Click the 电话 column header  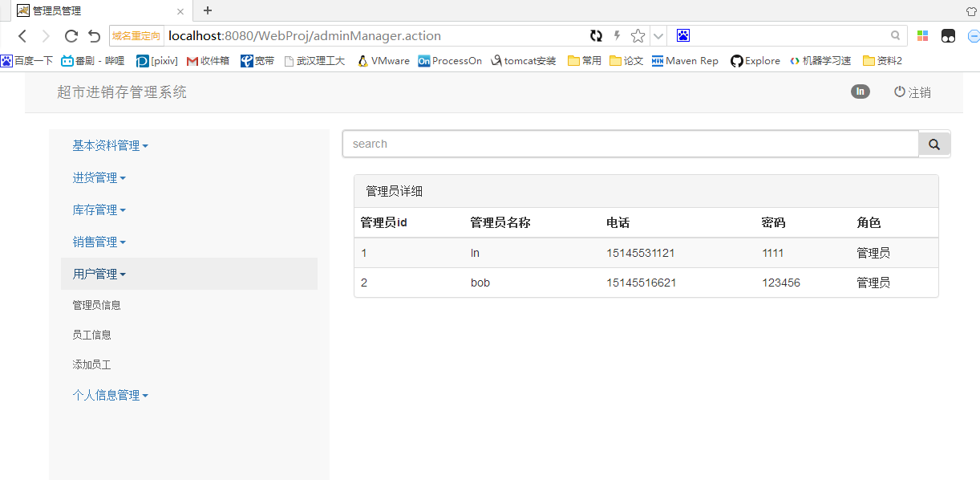618,222
